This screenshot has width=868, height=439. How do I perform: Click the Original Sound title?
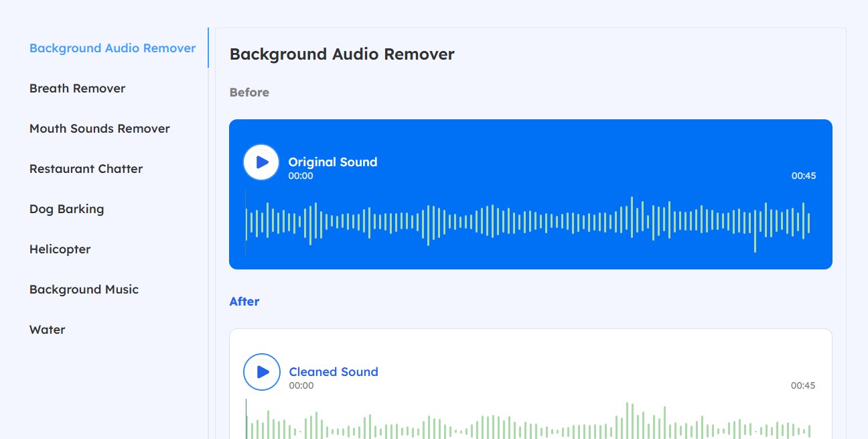tap(333, 162)
